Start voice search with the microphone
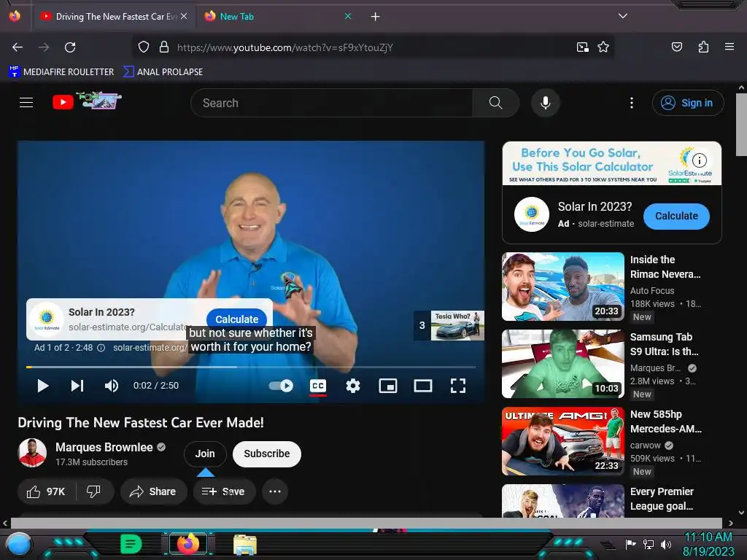Image resolution: width=747 pixels, height=560 pixels. click(546, 103)
